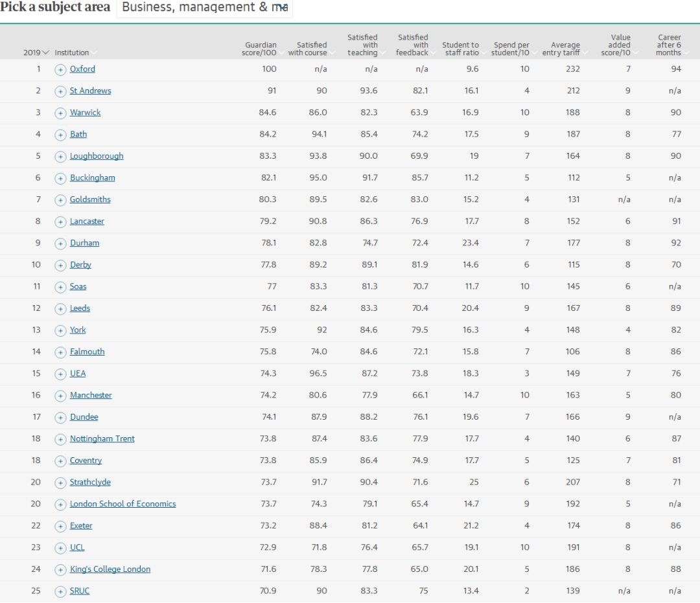The width and height of the screenshot is (700, 603).
Task: Expand the St Andrews row plus icon
Action: click(x=60, y=91)
